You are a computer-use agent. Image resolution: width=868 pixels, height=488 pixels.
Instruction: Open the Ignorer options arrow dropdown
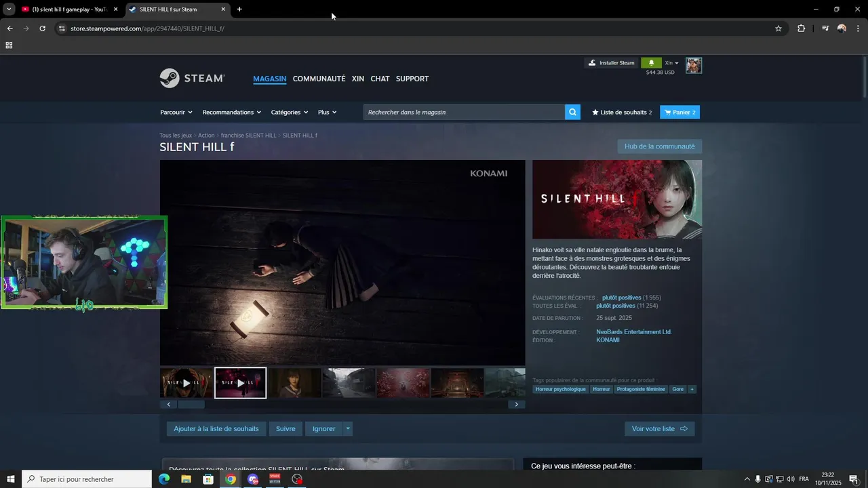coord(348,429)
